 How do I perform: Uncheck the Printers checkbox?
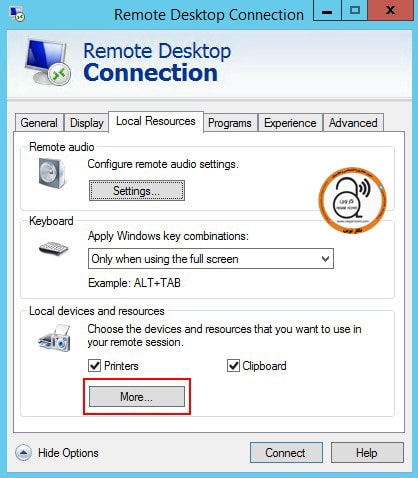[x=94, y=366]
